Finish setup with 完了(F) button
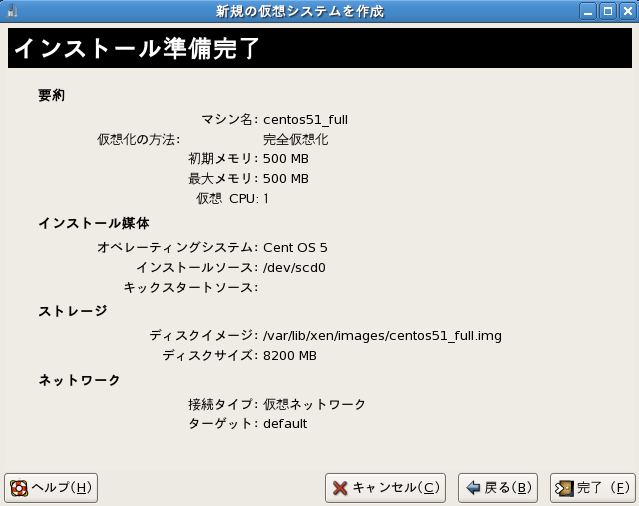Image resolution: width=639 pixels, height=506 pixels. 593,488
